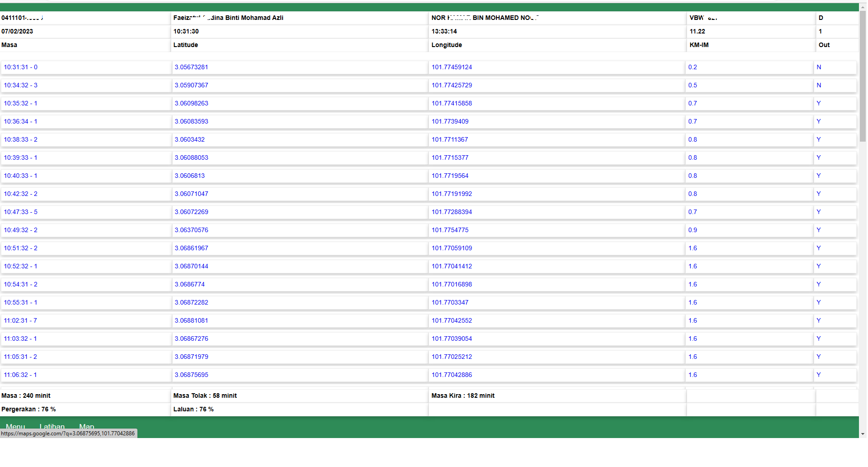Click longitude link 101.77415858
The height and width of the screenshot is (467, 868).
tap(451, 104)
